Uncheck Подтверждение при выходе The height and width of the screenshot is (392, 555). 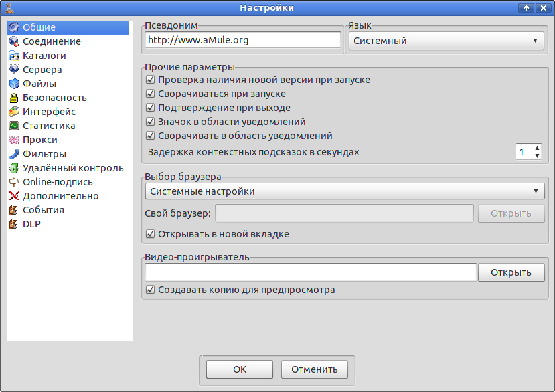pos(151,108)
